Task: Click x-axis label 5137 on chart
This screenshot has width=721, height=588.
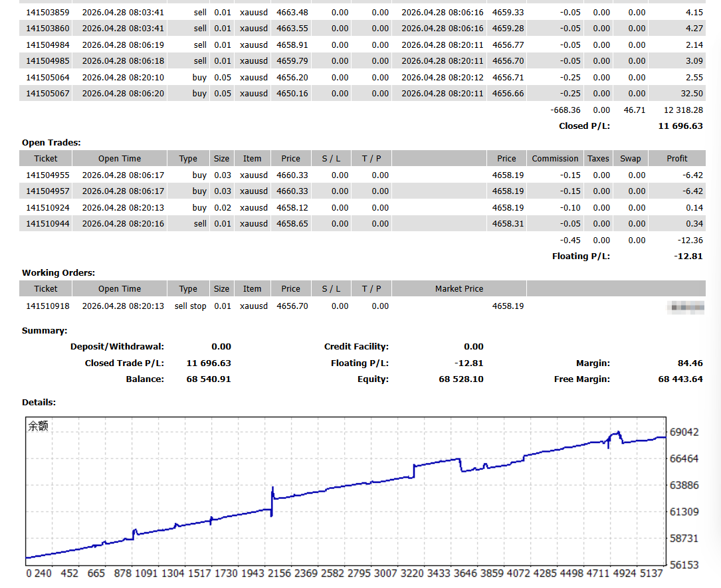Action: (651, 574)
